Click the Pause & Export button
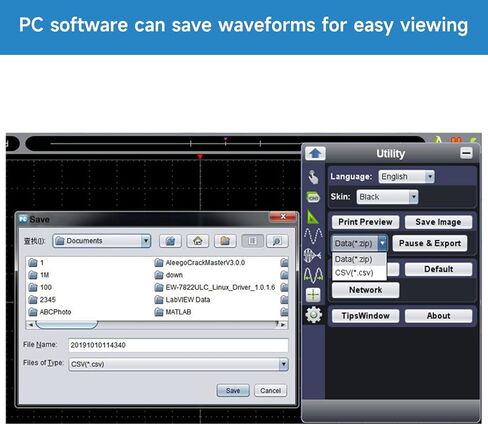488x425 pixels. [430, 243]
